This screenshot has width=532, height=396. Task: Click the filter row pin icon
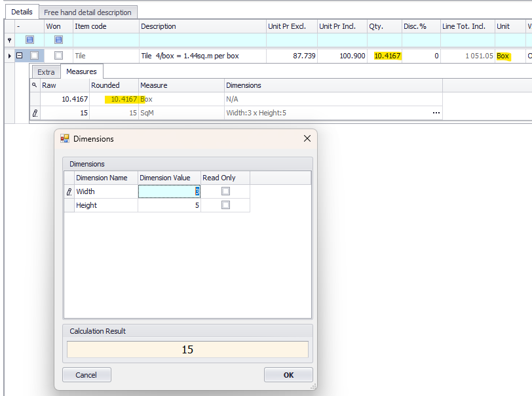[9, 41]
